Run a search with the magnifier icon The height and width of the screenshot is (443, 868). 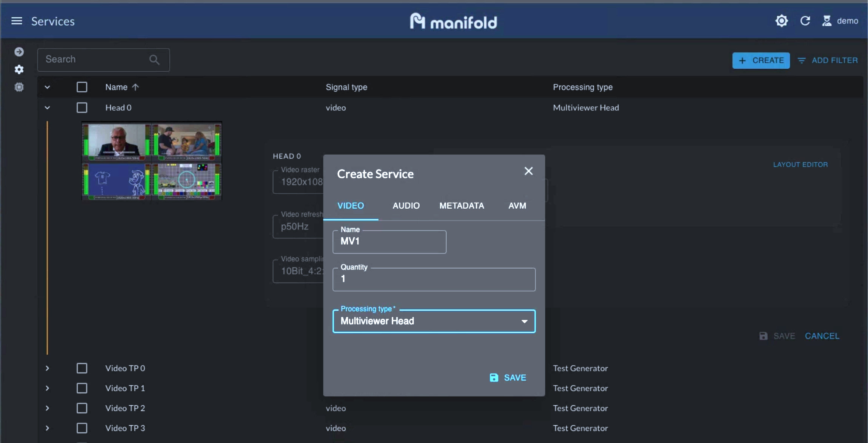(x=154, y=59)
